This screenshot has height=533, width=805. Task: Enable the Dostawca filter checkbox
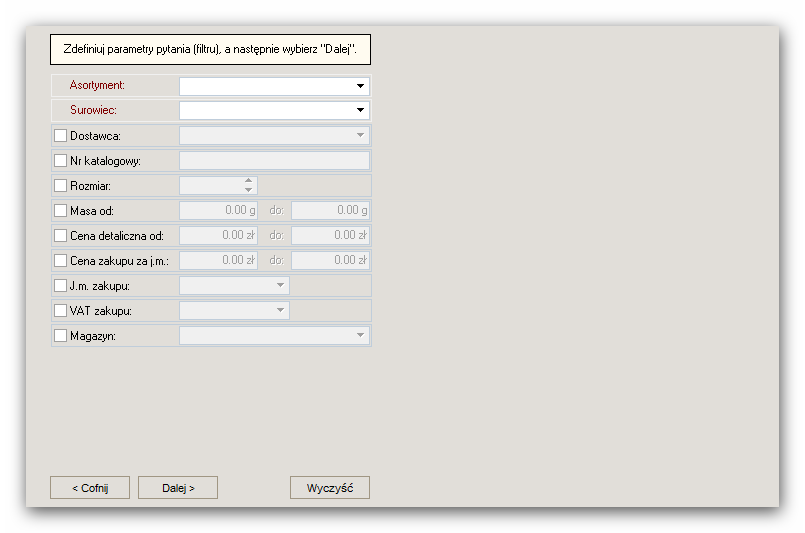coord(61,136)
